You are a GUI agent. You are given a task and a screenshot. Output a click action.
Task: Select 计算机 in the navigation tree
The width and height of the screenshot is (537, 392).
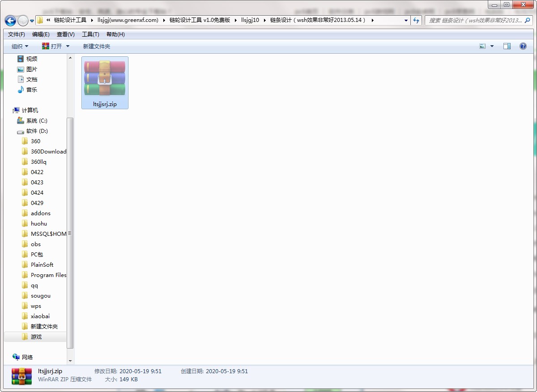click(x=26, y=110)
